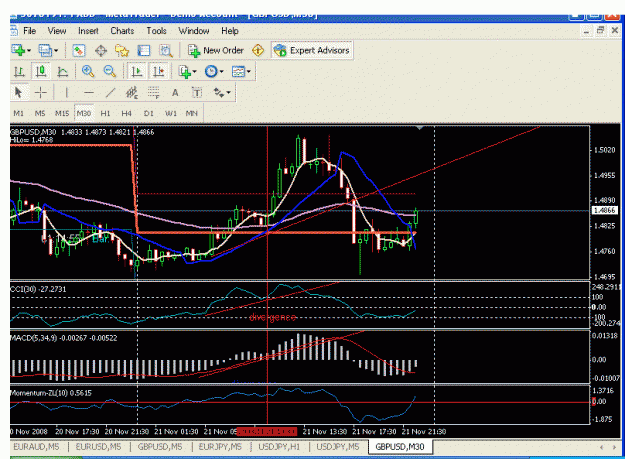
Task: Expand the Arrows dropdown arrow
Action: click(228, 93)
